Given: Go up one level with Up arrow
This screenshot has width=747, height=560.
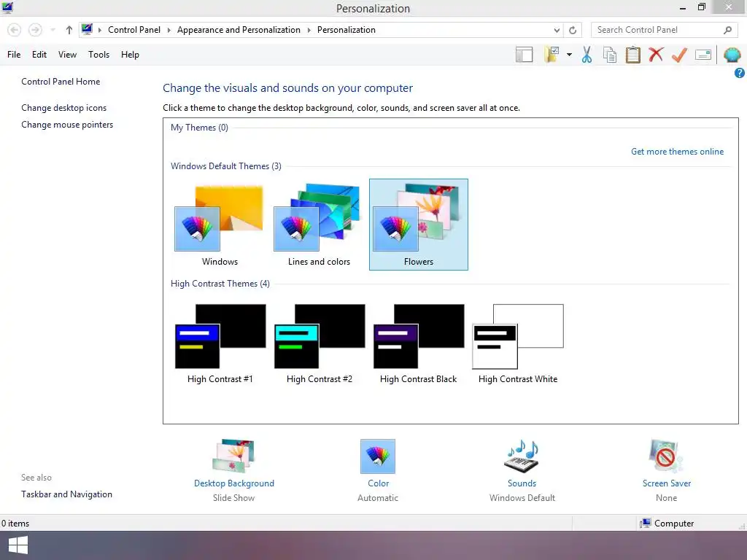Looking at the screenshot, I should point(69,30).
